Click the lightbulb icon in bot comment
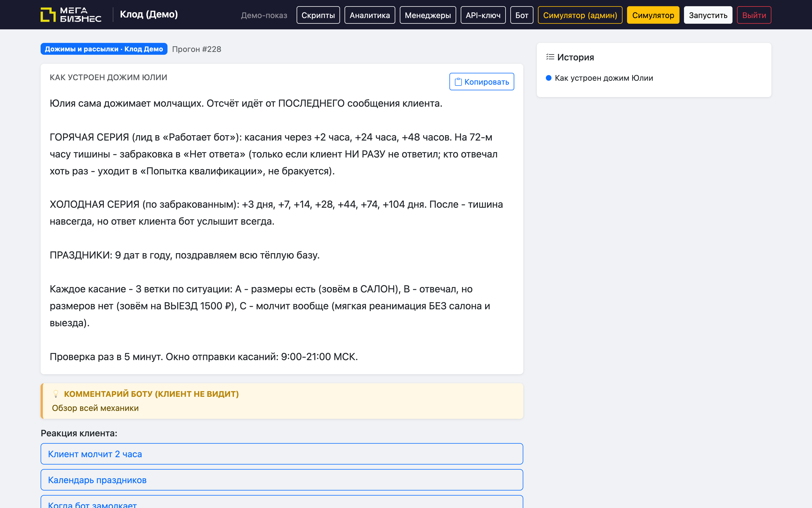 tap(56, 394)
